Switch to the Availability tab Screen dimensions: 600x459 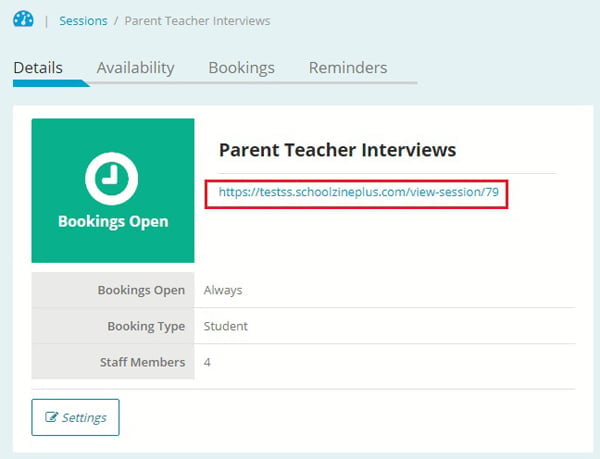tap(135, 68)
